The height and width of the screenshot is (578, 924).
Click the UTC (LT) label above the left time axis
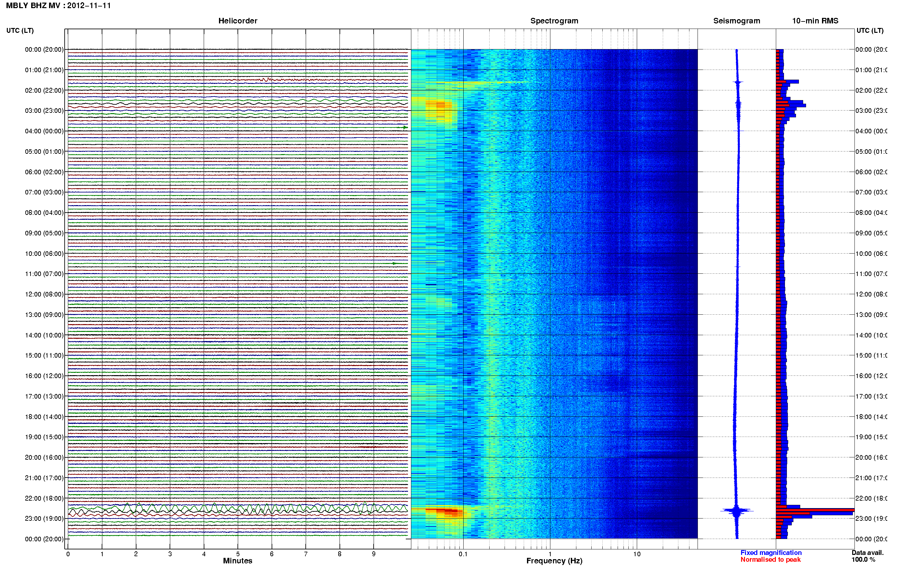click(x=20, y=31)
